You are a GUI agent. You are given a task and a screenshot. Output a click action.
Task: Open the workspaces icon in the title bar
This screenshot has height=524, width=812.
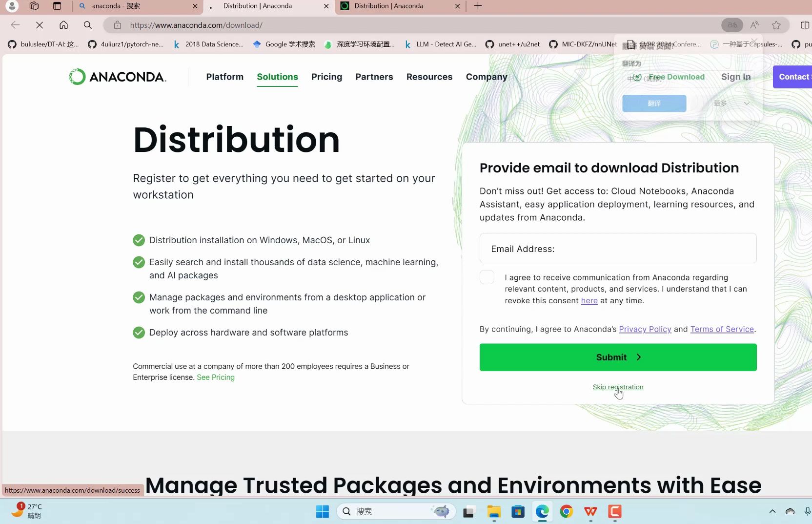(34, 6)
